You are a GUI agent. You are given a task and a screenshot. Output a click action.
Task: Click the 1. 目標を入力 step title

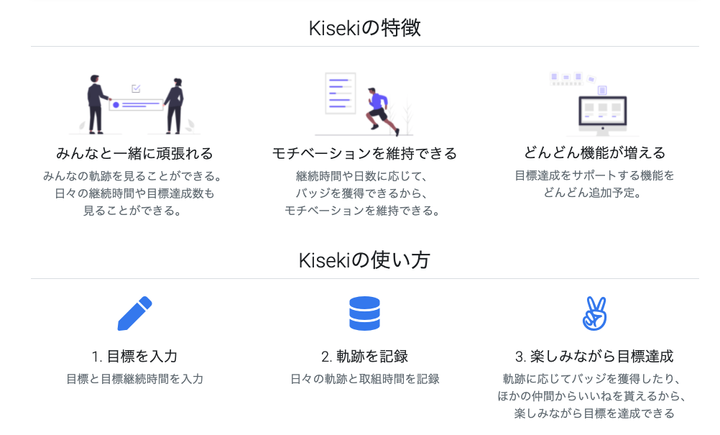coord(134,356)
